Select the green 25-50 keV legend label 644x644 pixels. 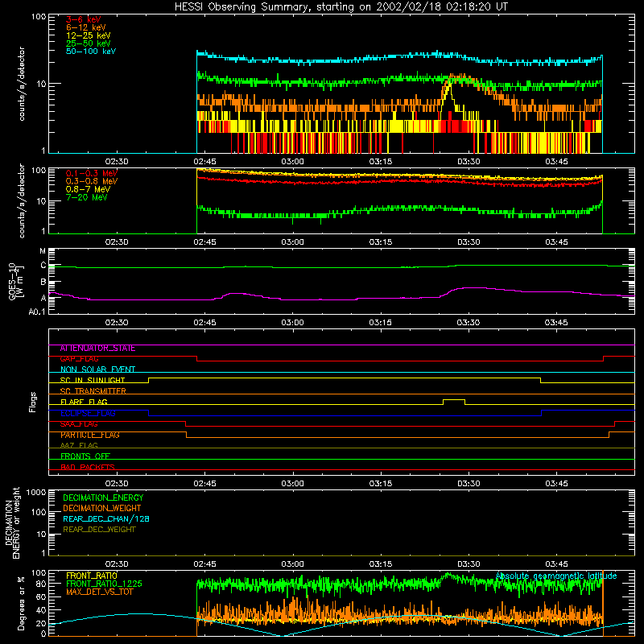[x=88, y=43]
